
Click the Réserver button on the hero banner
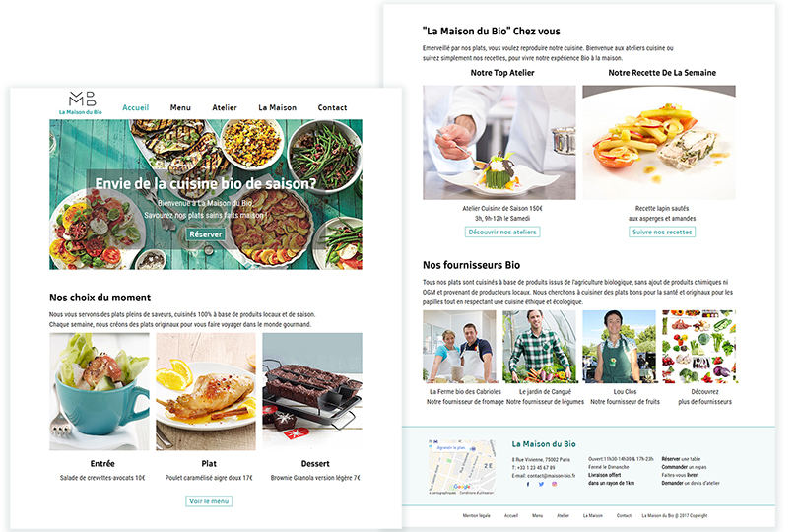(206, 234)
